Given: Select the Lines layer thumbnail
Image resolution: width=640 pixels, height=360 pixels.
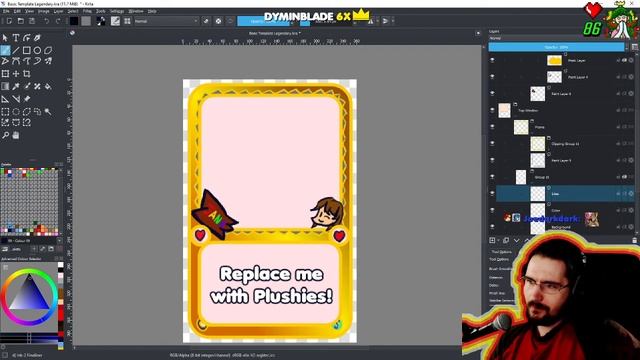Looking at the screenshot, I should click(x=538, y=193).
